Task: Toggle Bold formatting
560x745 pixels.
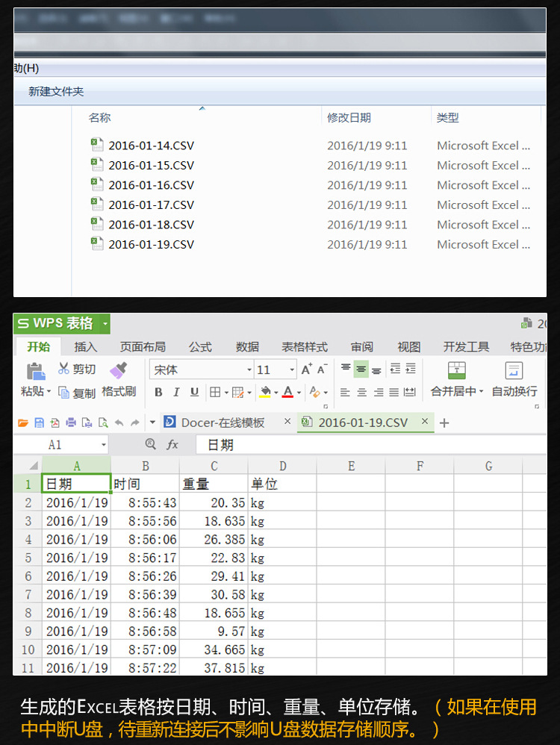Action: (158, 392)
